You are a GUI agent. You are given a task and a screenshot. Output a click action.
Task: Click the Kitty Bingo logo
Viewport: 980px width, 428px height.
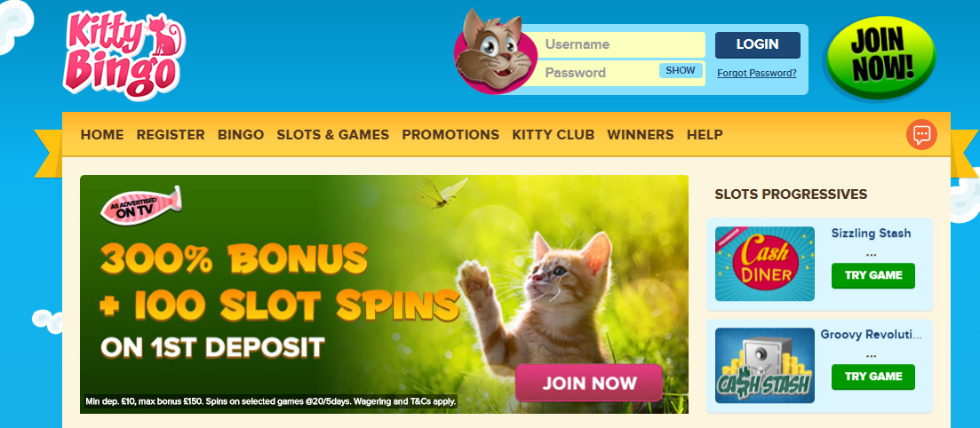[123, 55]
